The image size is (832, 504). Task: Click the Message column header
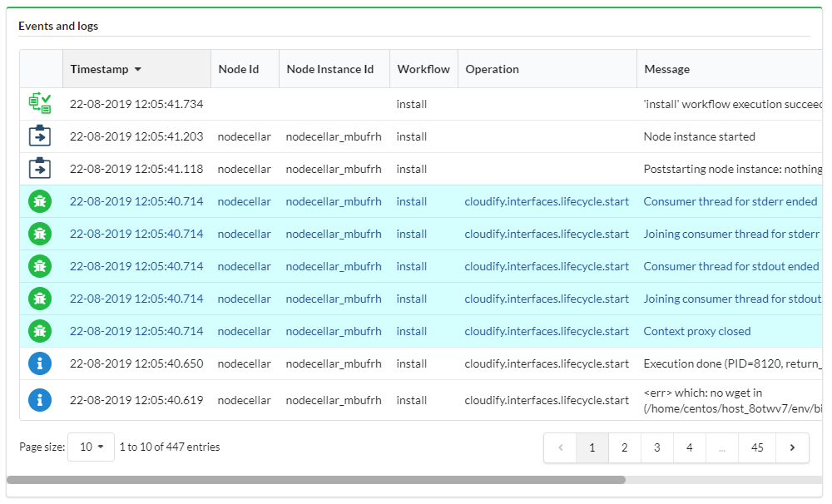click(730, 69)
